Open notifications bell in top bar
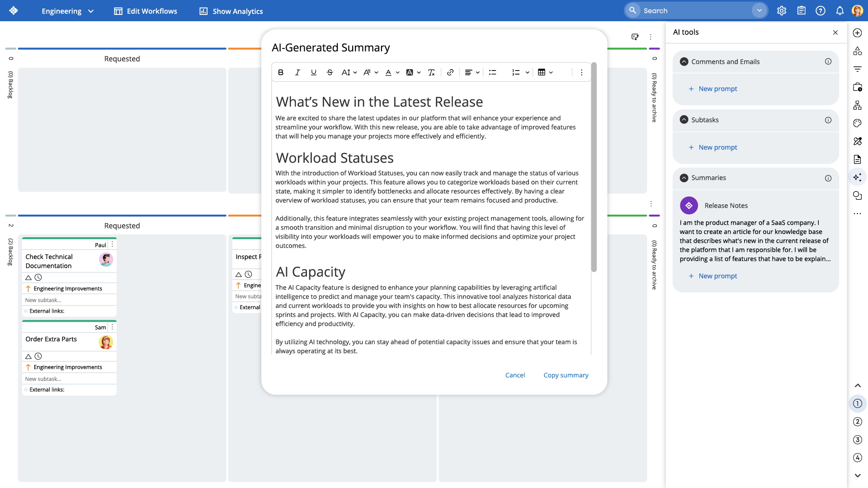Viewport: 868px width, 488px height. tap(840, 11)
